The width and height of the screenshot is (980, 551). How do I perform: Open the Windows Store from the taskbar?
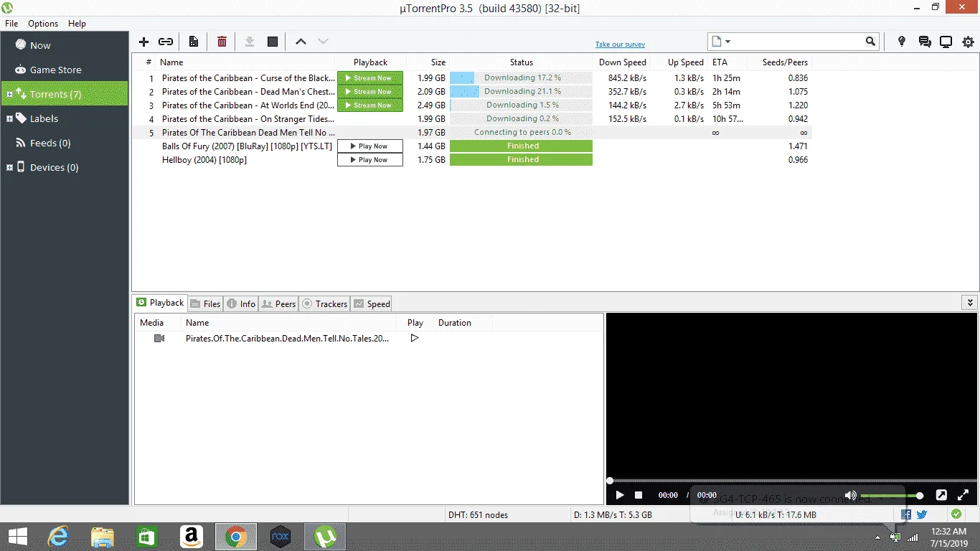147,536
